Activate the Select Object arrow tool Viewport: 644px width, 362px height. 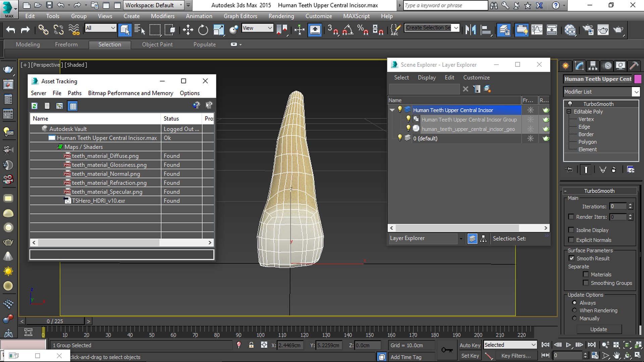[x=125, y=30]
